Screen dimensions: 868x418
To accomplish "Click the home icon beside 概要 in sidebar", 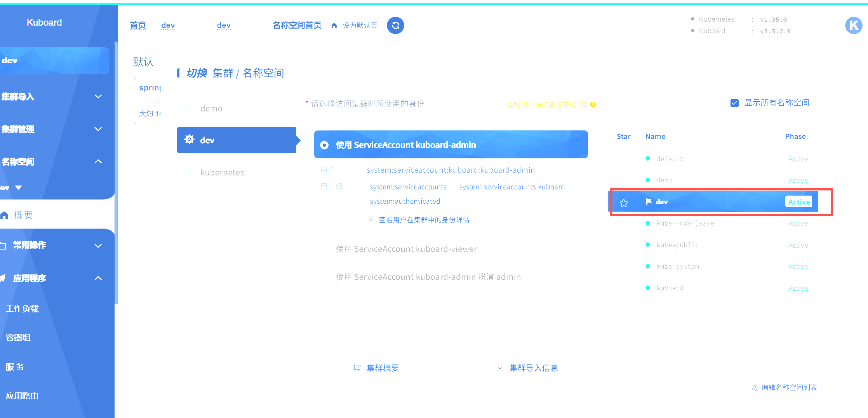I will [4, 215].
